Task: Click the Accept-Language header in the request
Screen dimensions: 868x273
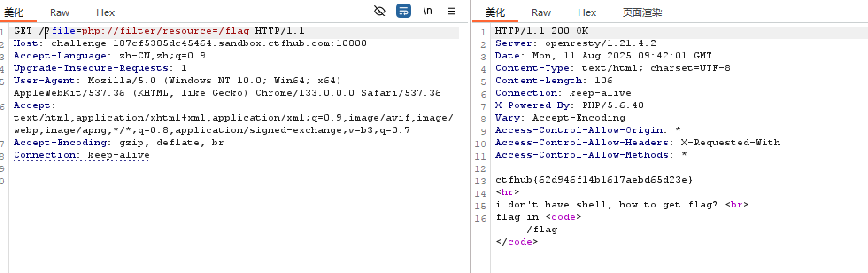Action: (110, 56)
